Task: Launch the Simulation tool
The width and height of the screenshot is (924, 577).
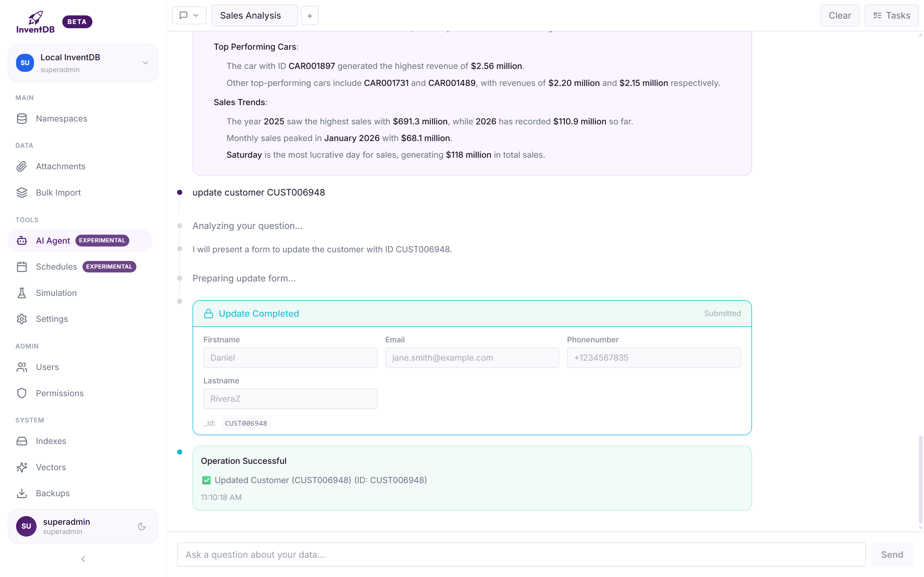Action: 56,293
